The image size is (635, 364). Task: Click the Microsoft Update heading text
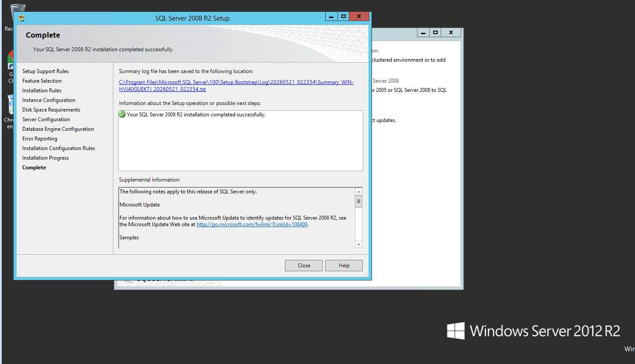pos(140,205)
